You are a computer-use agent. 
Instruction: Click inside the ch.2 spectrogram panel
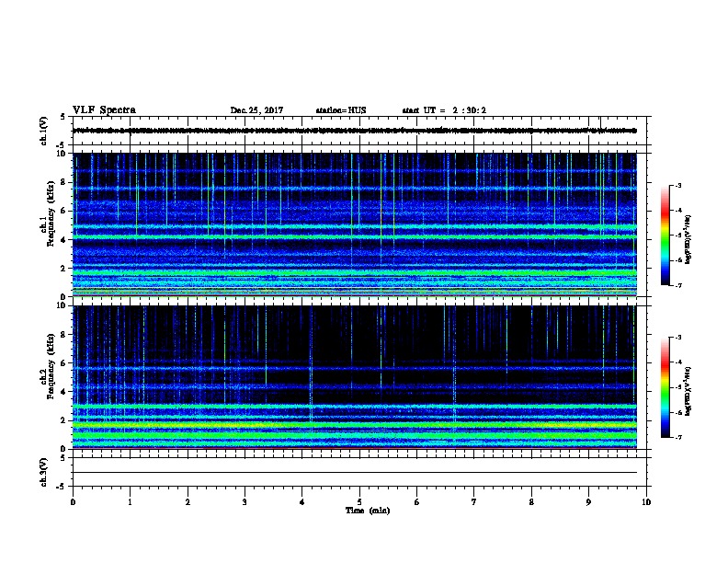click(x=355, y=377)
